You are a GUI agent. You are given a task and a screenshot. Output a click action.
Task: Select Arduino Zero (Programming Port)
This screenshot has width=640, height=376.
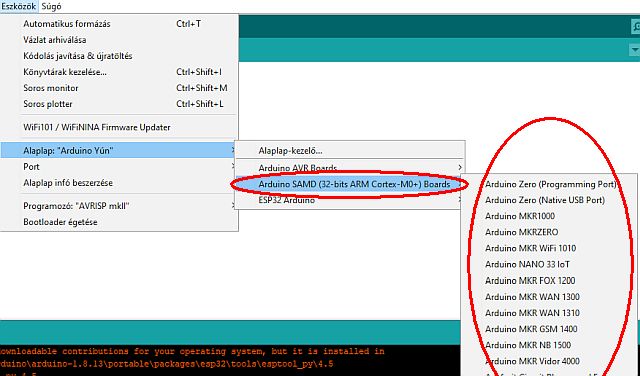[x=549, y=184]
